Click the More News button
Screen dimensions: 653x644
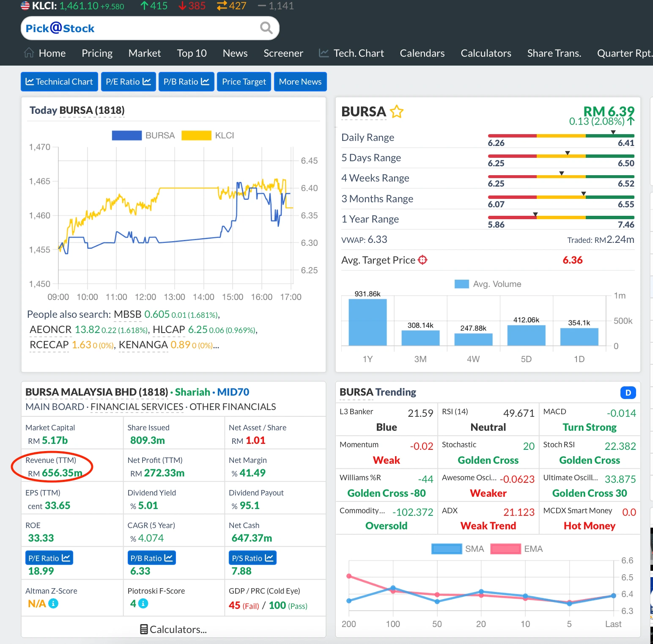300,82
